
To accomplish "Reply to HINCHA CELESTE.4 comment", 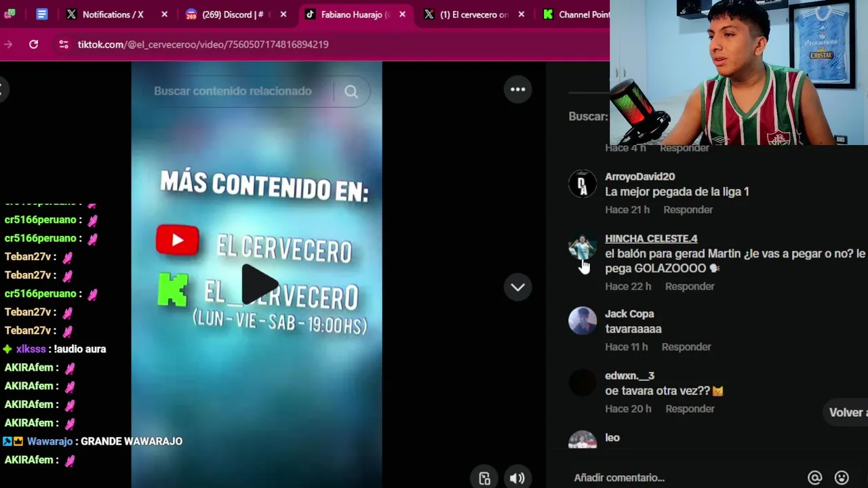I will (x=690, y=286).
